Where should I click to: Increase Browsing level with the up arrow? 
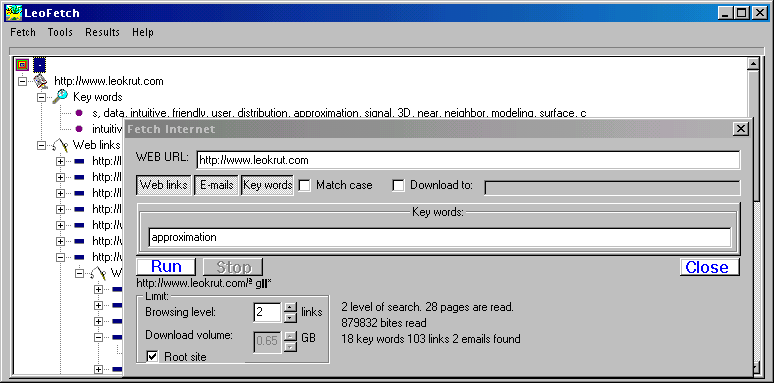coord(290,307)
